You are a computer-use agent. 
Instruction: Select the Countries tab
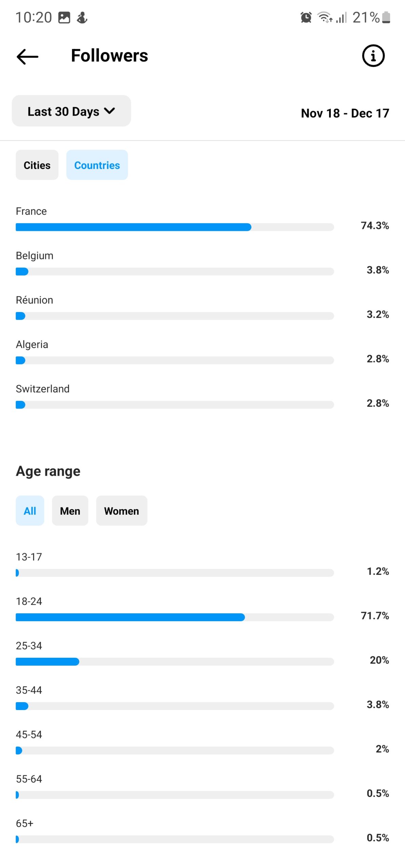[97, 165]
